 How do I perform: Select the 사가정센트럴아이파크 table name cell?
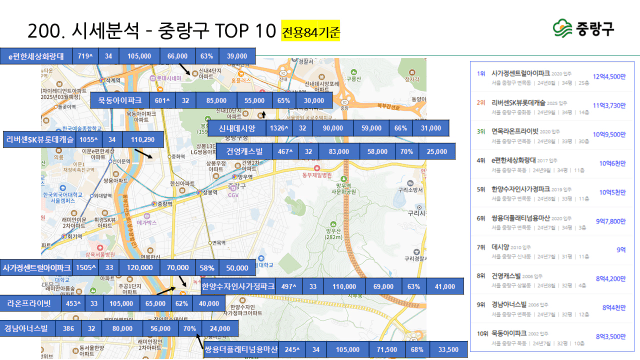[36, 268]
